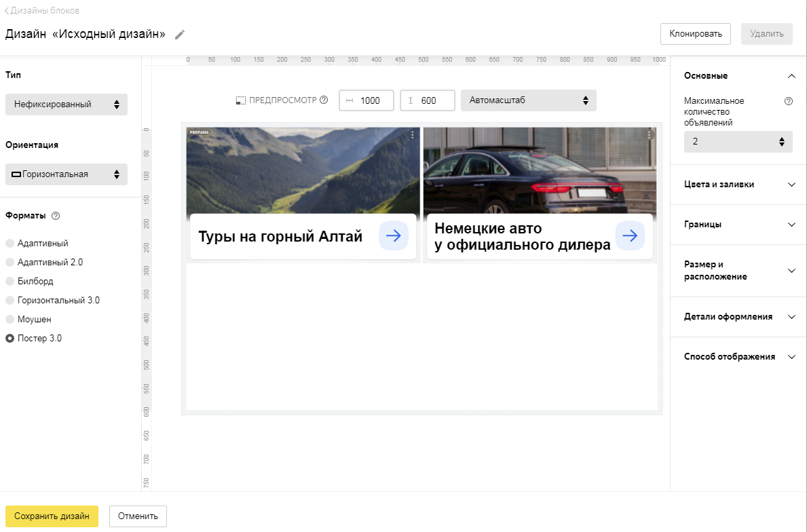
Task: Select Моушен format
Action: tap(29, 320)
